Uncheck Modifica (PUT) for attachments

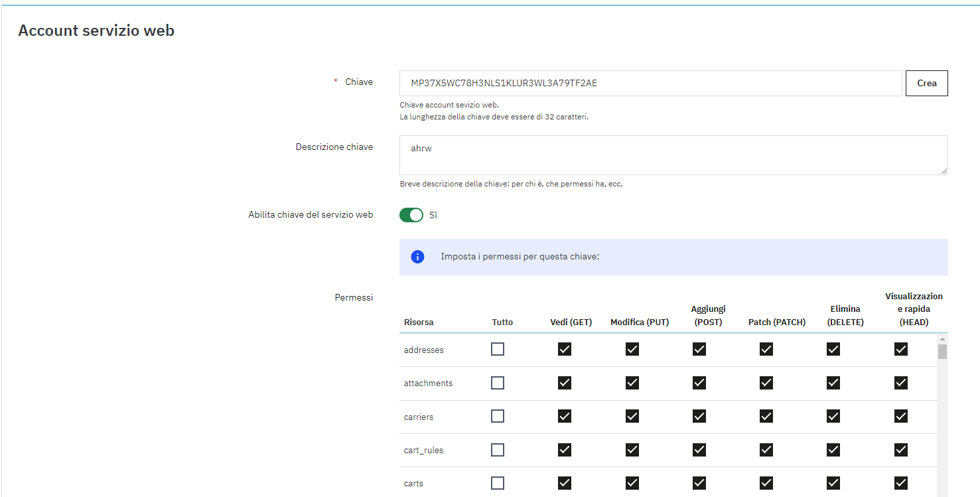tap(632, 383)
